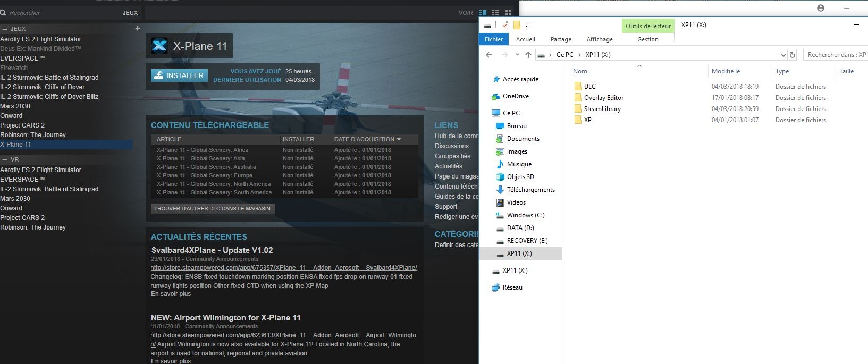Click the Properties checkmark quick access icon
Viewport: 868px width, 364px height.
click(504, 25)
